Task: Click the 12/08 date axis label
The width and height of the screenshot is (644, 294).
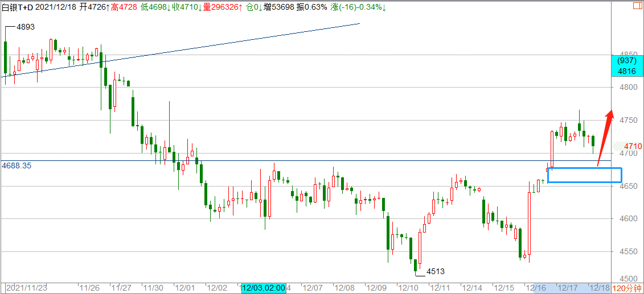Action: (344, 289)
